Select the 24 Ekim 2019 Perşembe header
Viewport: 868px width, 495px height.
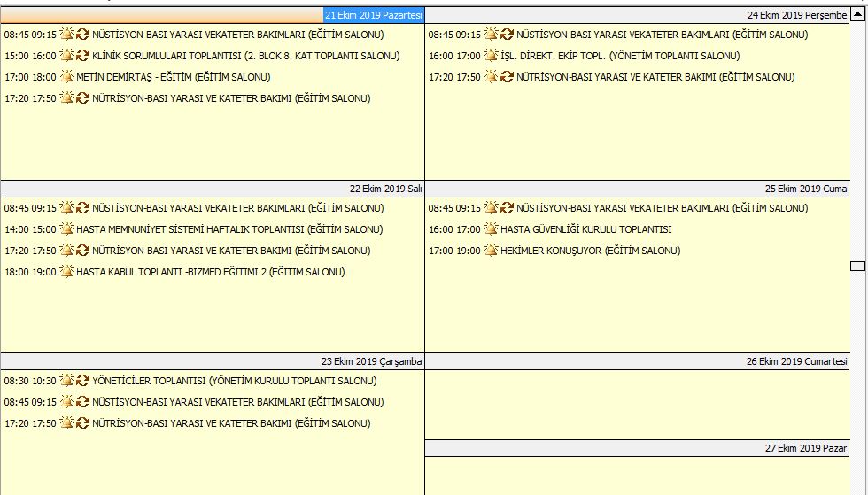click(x=797, y=15)
